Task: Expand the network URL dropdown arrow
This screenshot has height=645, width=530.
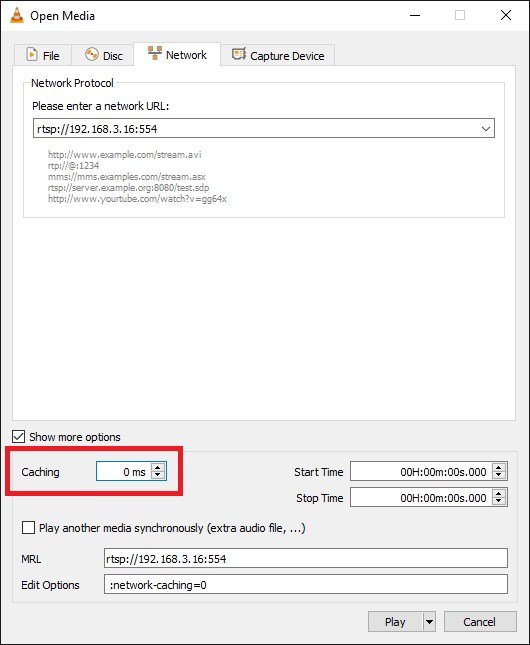Action: 486,129
